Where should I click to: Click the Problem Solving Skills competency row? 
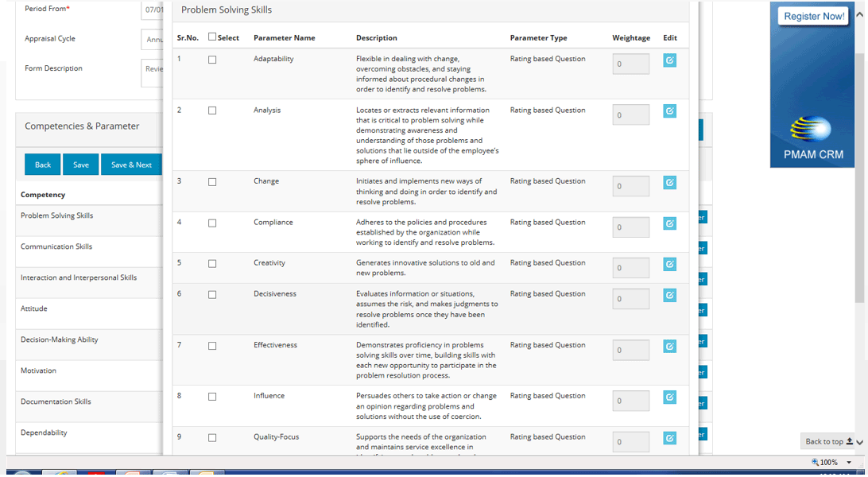[88, 221]
